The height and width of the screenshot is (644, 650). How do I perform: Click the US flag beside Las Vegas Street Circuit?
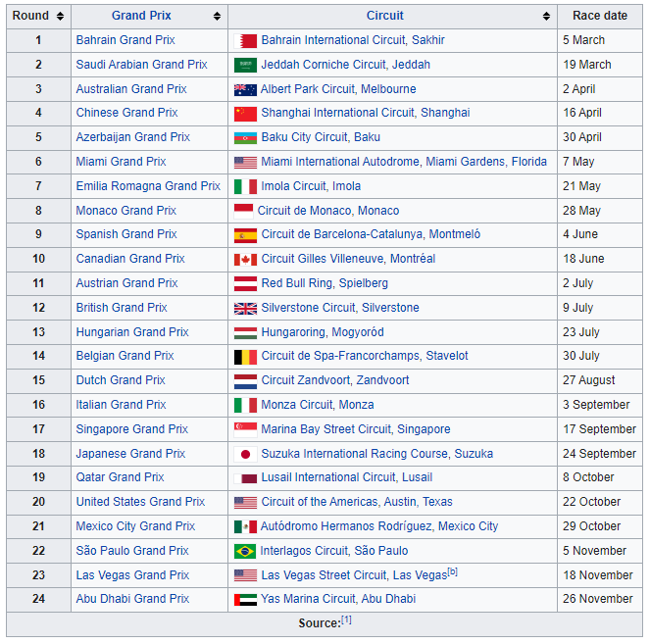pos(245,575)
